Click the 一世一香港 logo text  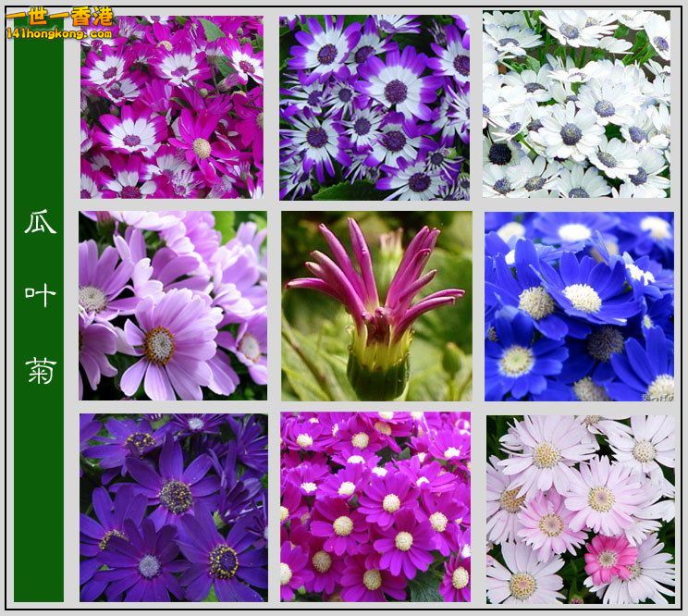(x=60, y=16)
